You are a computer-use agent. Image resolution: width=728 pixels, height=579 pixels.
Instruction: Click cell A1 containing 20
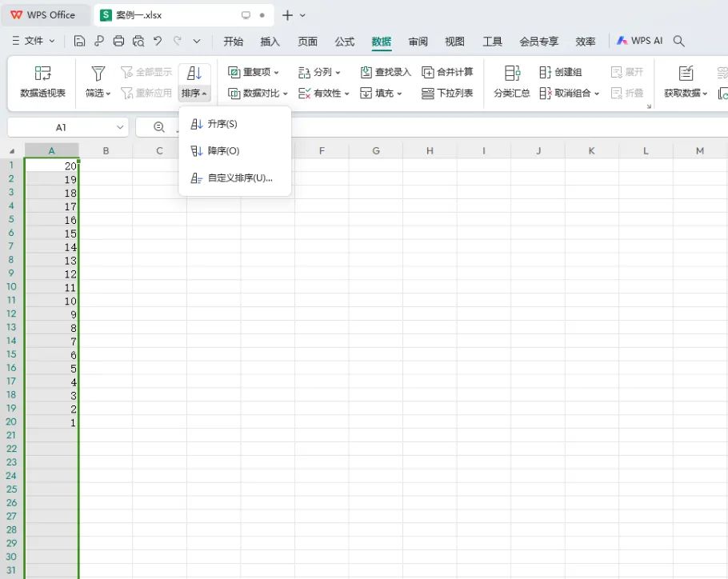(x=51, y=166)
